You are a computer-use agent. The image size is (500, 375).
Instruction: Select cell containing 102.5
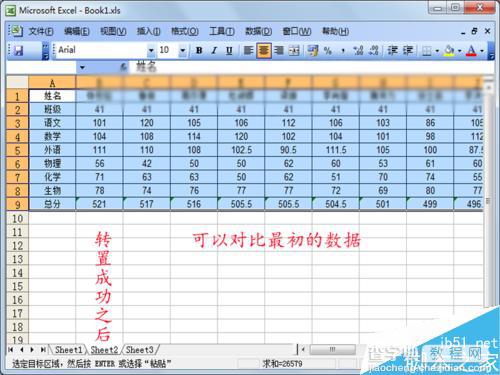(241, 150)
